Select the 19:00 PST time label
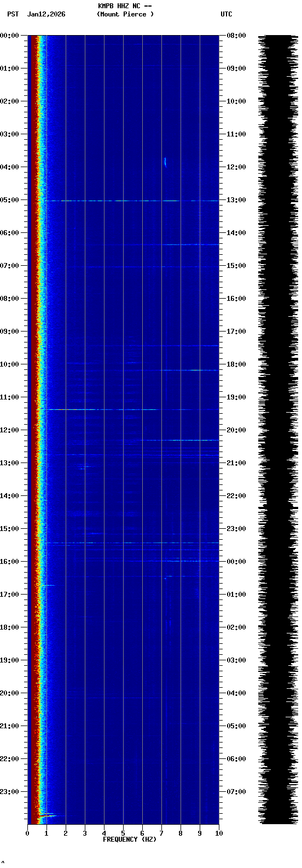The height and width of the screenshot is (868, 302). pos(9,660)
